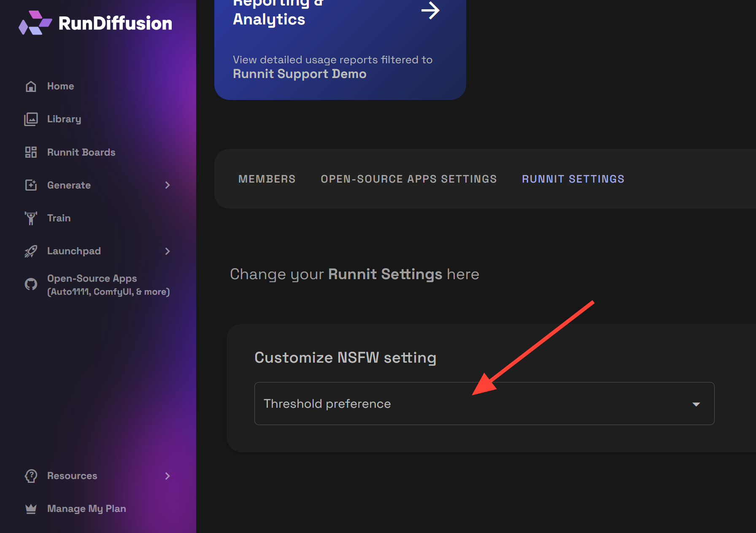The width and height of the screenshot is (756, 533).
Task: Select the Manage My Plan crown icon
Action: pos(31,509)
